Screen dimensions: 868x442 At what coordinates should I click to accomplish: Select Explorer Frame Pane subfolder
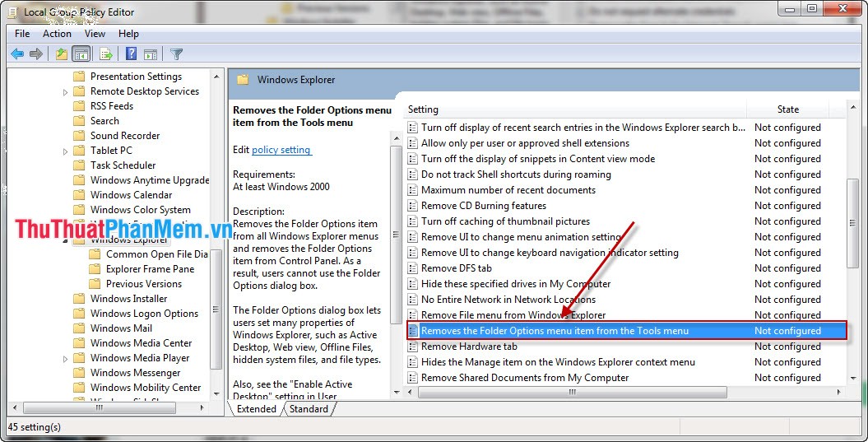150,268
